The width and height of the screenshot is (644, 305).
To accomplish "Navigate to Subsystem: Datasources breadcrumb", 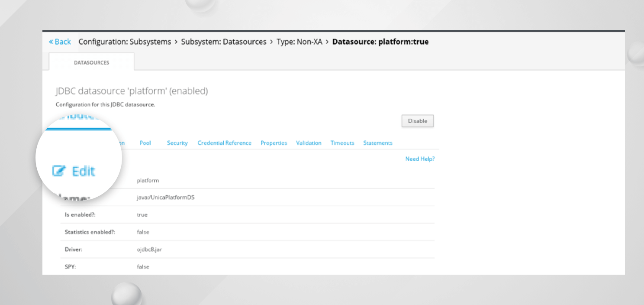I will click(x=223, y=42).
